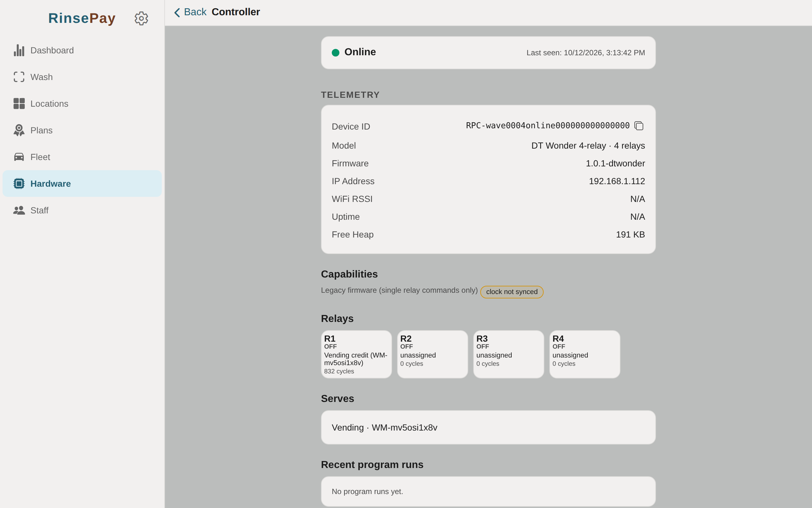812x508 pixels.
Task: Go Back from the Controller page
Action: pos(190,12)
